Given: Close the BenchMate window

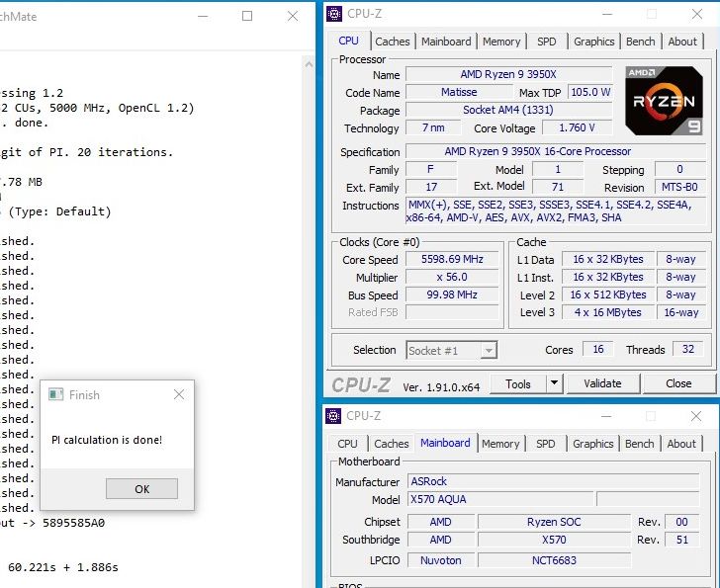Looking at the screenshot, I should tap(293, 17).
